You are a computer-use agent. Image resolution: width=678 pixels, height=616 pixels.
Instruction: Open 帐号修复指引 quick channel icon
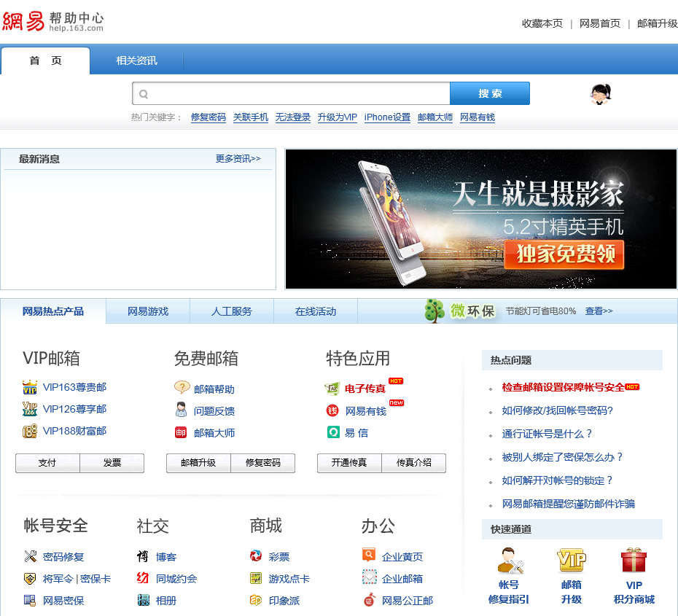tap(510, 561)
